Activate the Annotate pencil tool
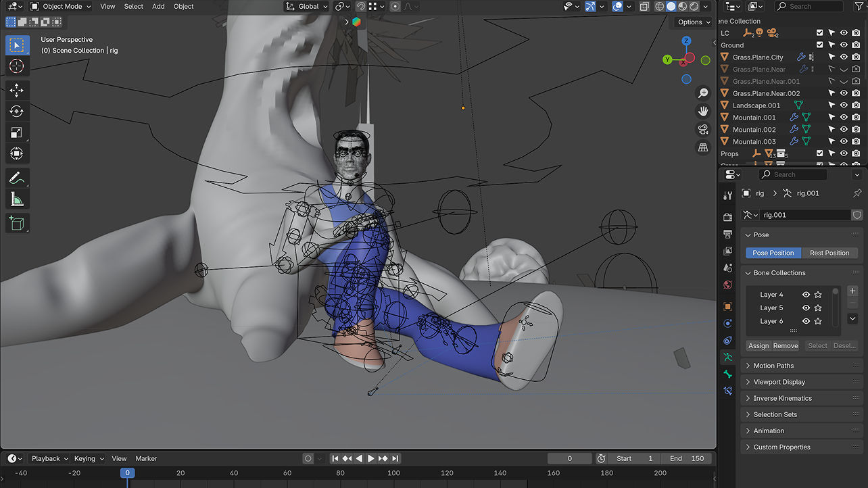 point(17,178)
